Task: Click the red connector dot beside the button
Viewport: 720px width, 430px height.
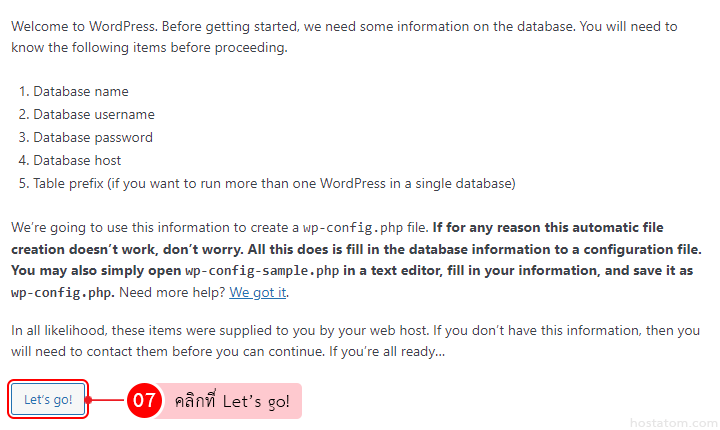Action: click(89, 401)
